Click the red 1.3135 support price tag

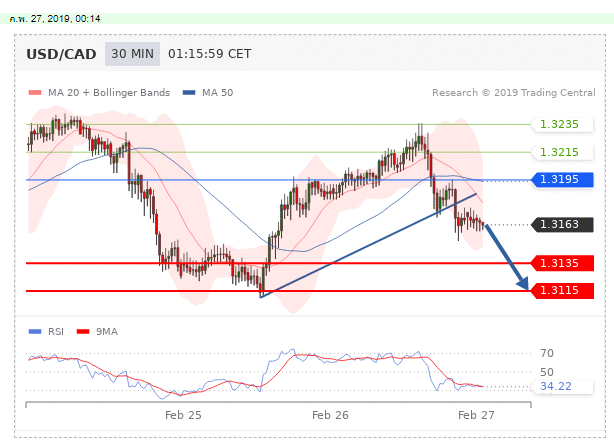tap(562, 263)
